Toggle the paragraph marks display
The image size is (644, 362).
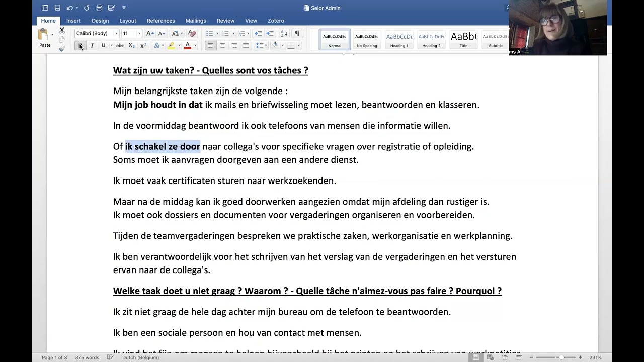point(297,33)
